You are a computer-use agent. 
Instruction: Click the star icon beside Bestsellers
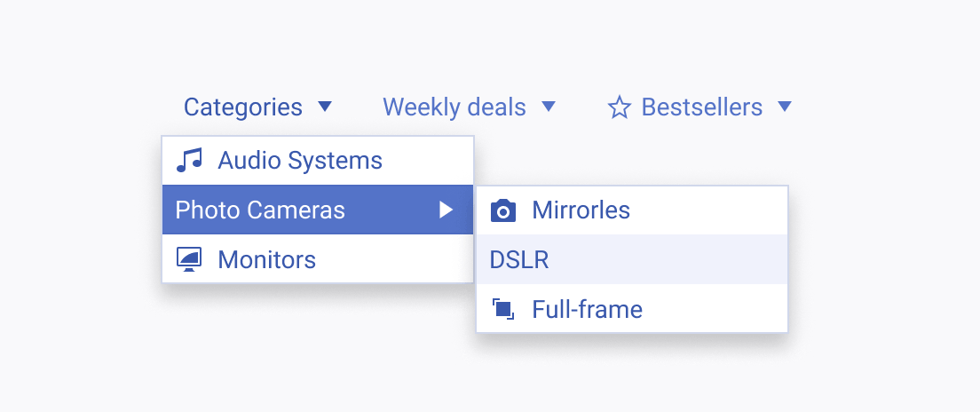click(x=620, y=107)
